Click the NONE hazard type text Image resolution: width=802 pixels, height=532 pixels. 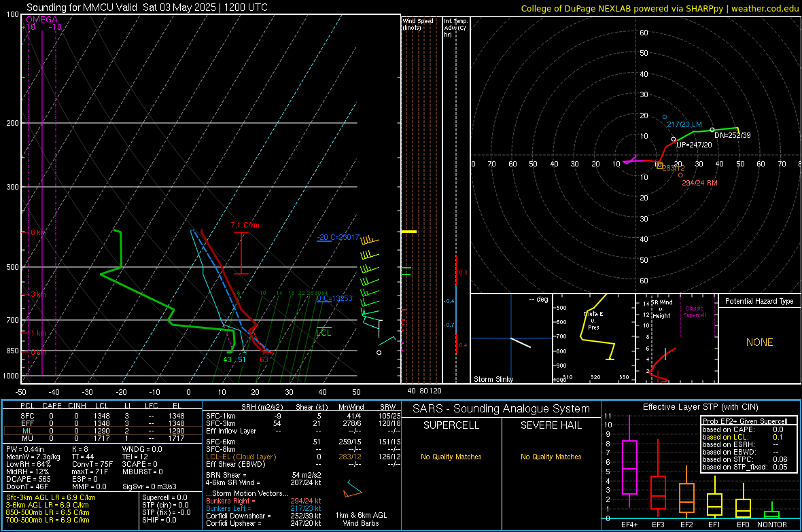[x=760, y=342]
